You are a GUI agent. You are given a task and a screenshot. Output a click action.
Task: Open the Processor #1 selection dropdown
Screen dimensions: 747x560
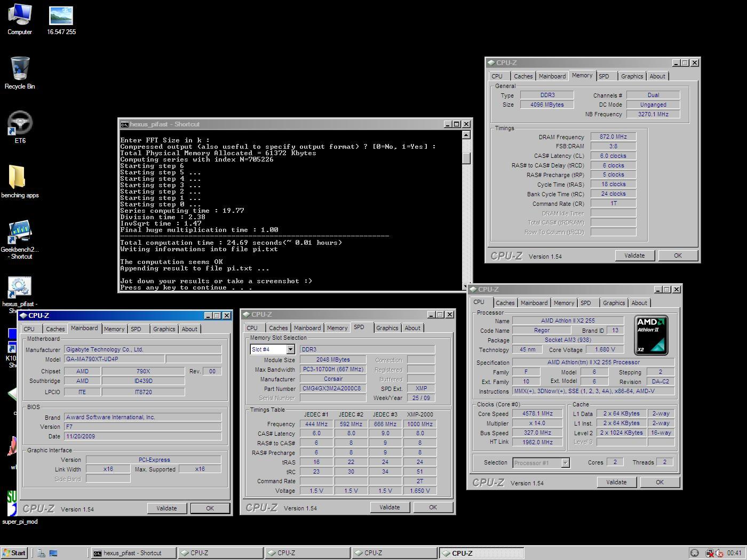(x=565, y=463)
